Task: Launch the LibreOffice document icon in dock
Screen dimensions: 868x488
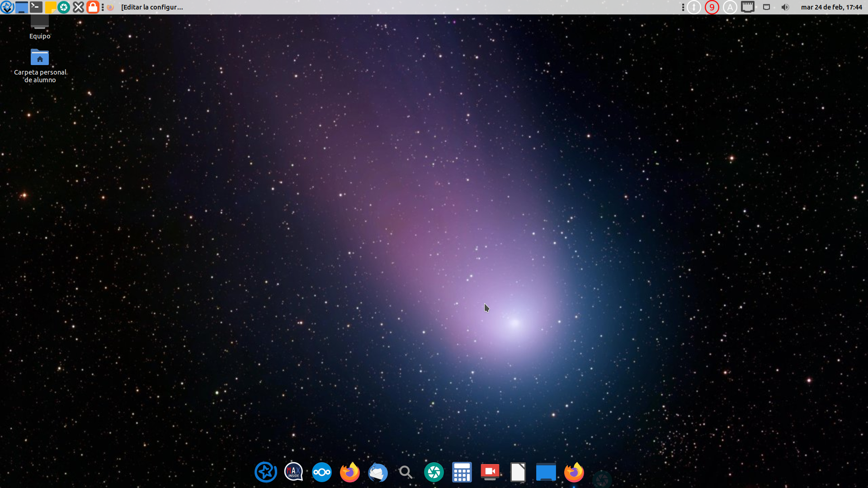Action: (518, 472)
